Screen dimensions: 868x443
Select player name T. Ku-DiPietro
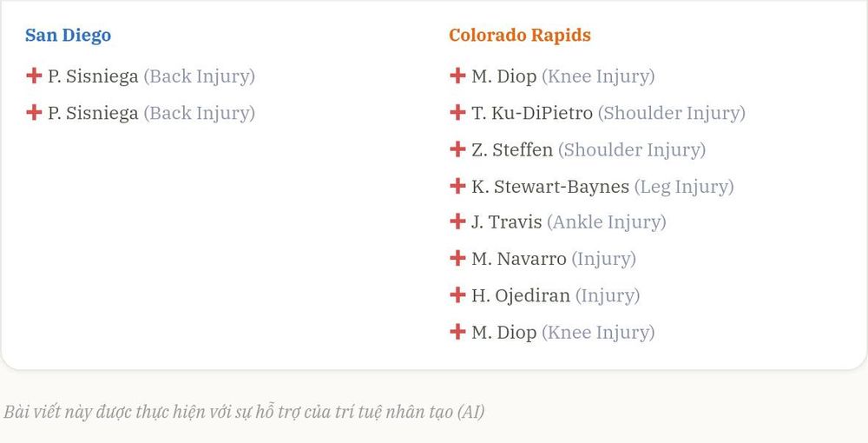(x=532, y=113)
